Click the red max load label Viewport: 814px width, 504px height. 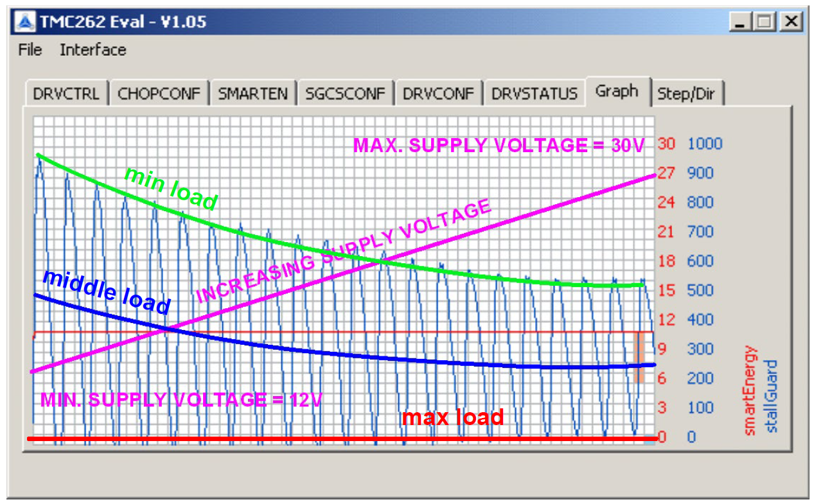[453, 417]
